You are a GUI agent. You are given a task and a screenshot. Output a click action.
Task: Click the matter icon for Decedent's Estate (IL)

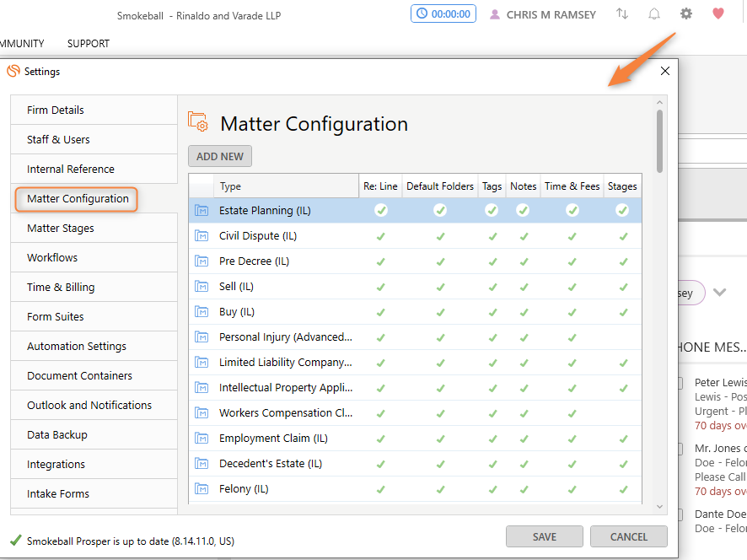pyautogui.click(x=202, y=463)
